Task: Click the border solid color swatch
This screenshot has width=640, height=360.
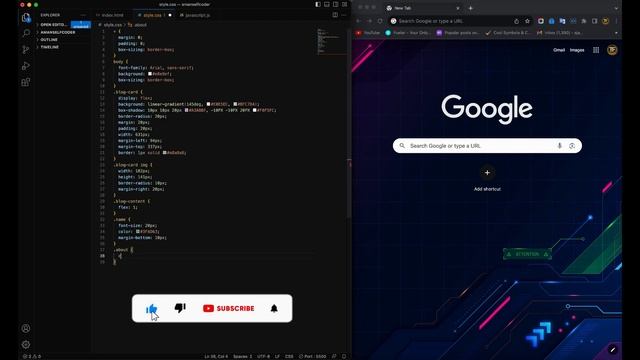Action: click(x=164, y=153)
